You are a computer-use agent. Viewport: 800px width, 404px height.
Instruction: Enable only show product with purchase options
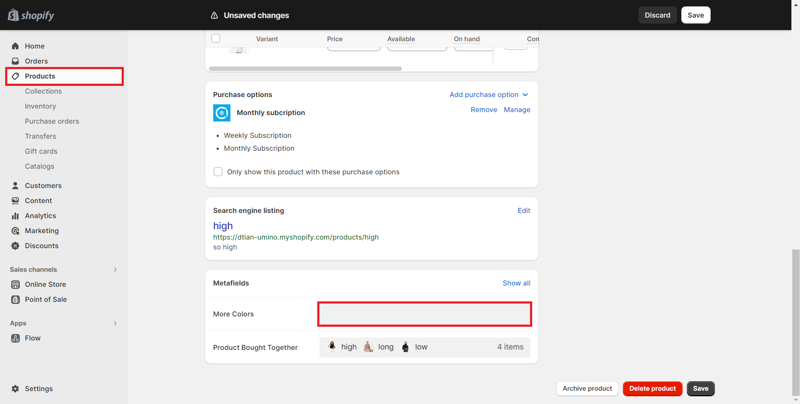coord(218,172)
